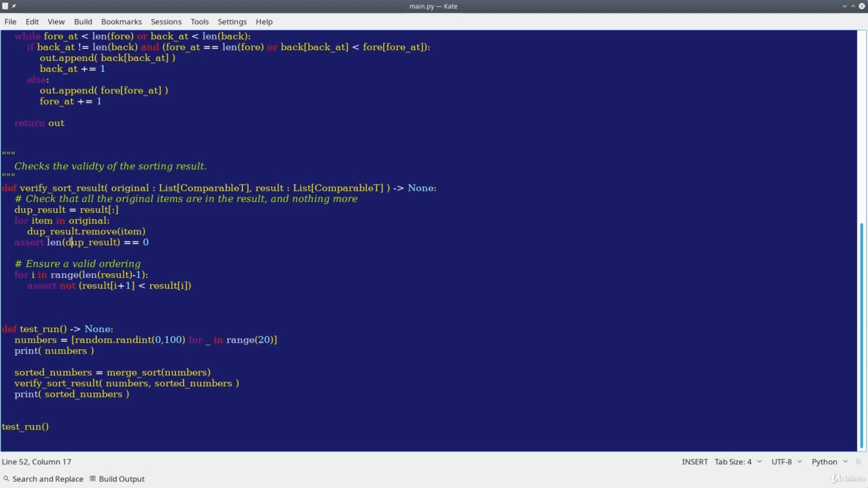The image size is (868, 488).
Task: Toggle the INSERT mode indicator
Action: (x=695, y=462)
